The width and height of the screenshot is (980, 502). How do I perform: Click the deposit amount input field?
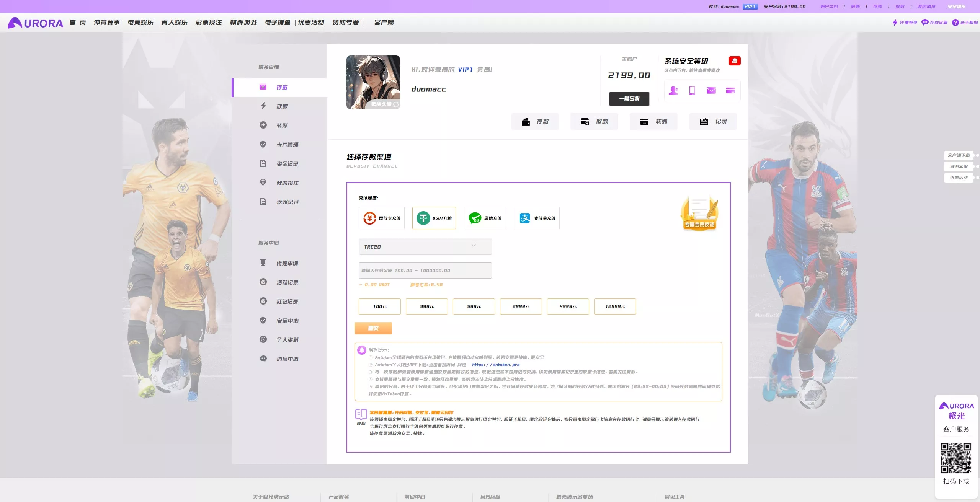click(425, 271)
